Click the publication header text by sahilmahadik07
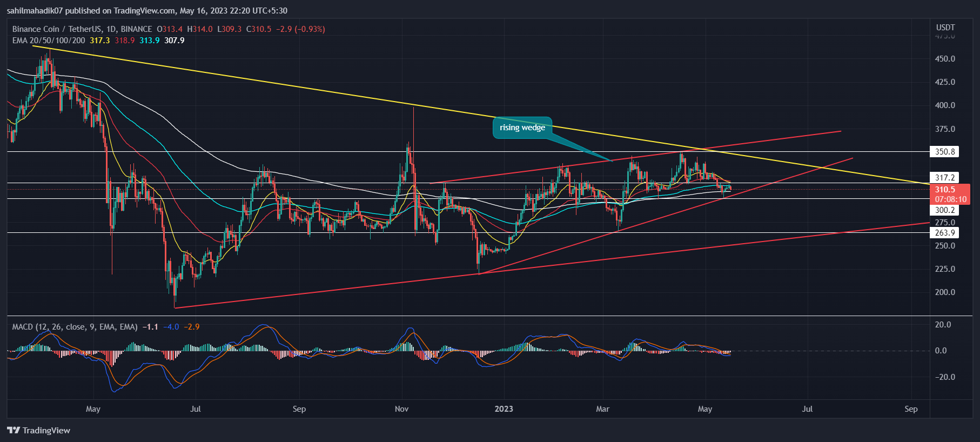 147,10
